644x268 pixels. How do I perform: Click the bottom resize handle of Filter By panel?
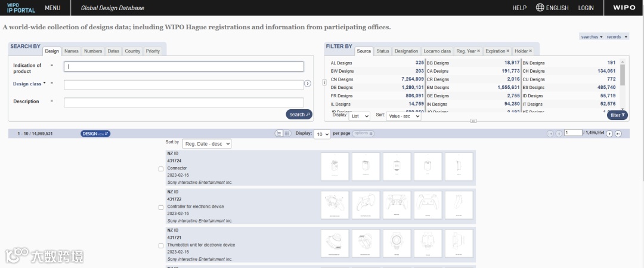[x=473, y=121]
